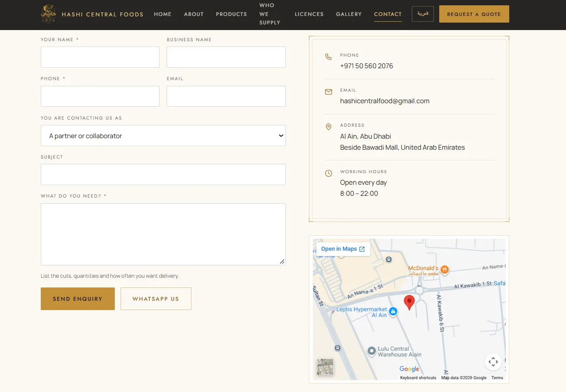Viewport: 566px width, 392px height.
Task: Click the address location pin icon
Action: [328, 127]
